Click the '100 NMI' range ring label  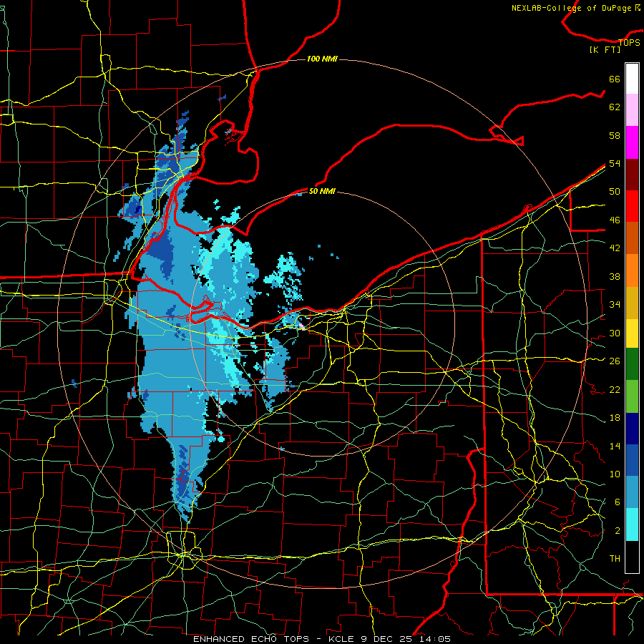tap(322, 59)
